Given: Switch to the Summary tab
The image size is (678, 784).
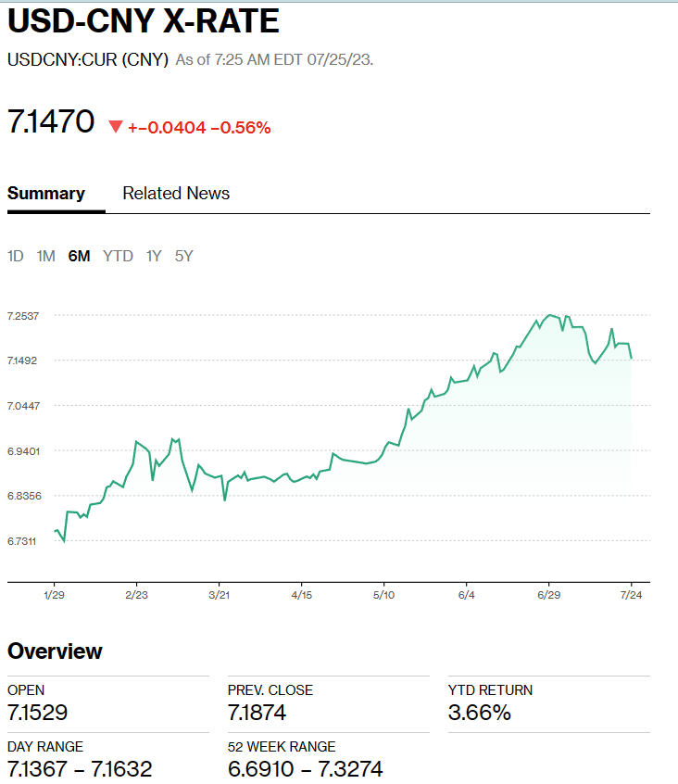Looking at the screenshot, I should click(46, 194).
